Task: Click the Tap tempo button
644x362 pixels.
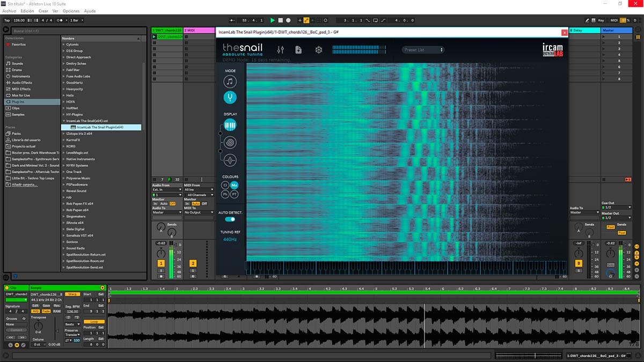Action: pyautogui.click(x=7, y=20)
